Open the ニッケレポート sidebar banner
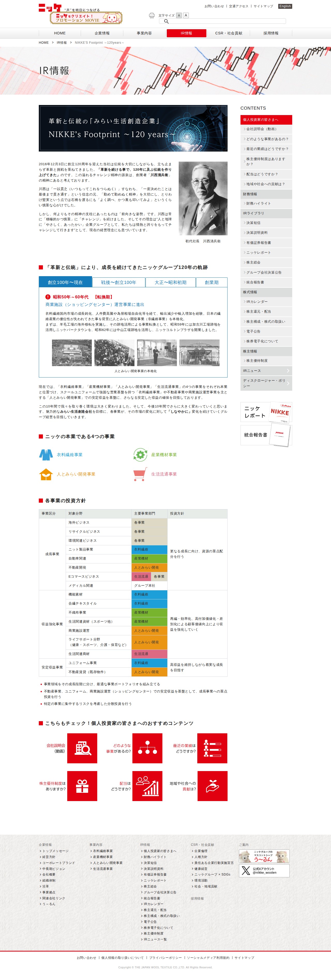 coord(266,412)
